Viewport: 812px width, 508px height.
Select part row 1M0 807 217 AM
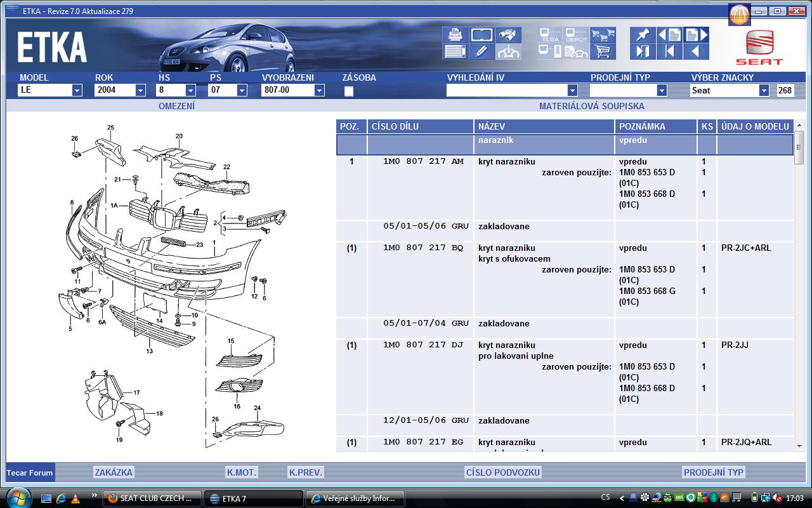(423, 162)
